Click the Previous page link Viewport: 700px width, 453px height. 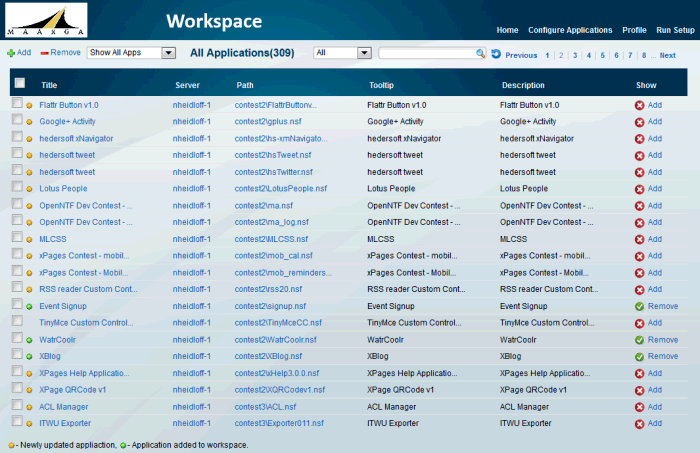[521, 55]
